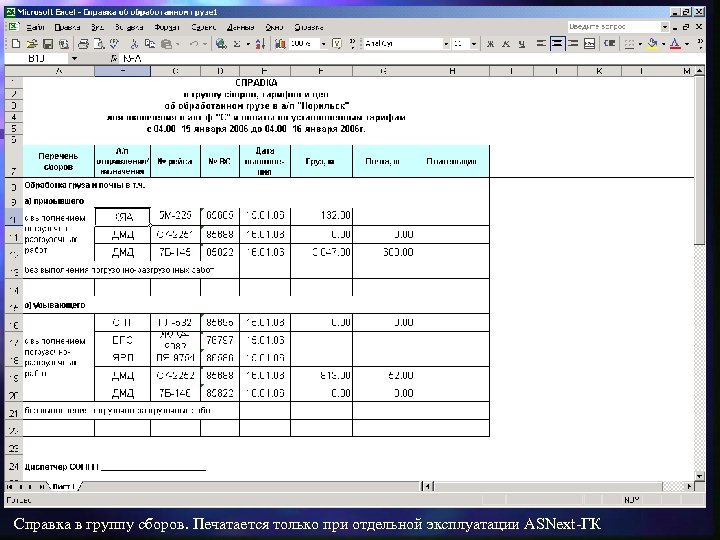Viewport: 720px width, 540px height.
Task: Click the toolbar options chevron at far right
Action: tap(700, 44)
